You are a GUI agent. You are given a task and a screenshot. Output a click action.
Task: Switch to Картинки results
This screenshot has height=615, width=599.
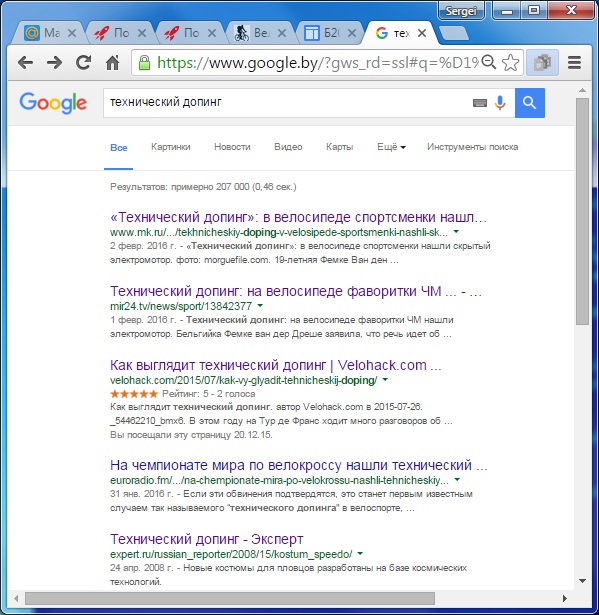tap(171, 147)
